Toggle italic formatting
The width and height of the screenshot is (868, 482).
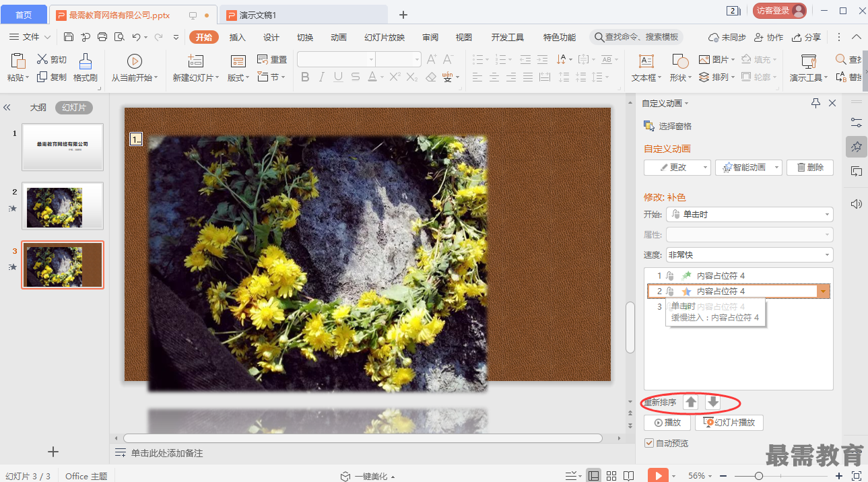[322, 77]
